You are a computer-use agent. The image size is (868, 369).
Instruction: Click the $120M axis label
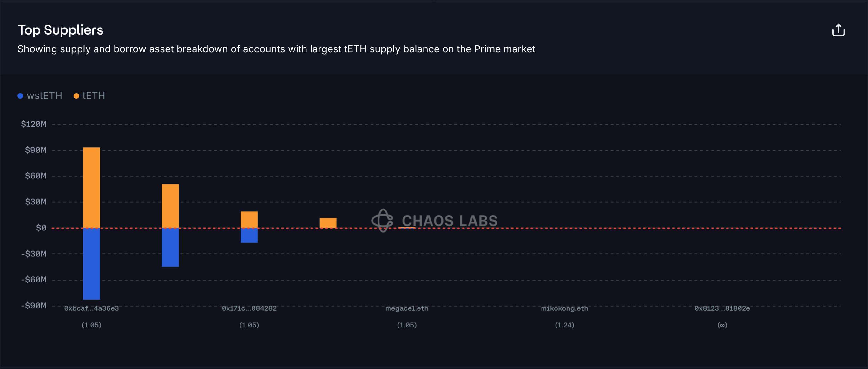[x=33, y=124]
